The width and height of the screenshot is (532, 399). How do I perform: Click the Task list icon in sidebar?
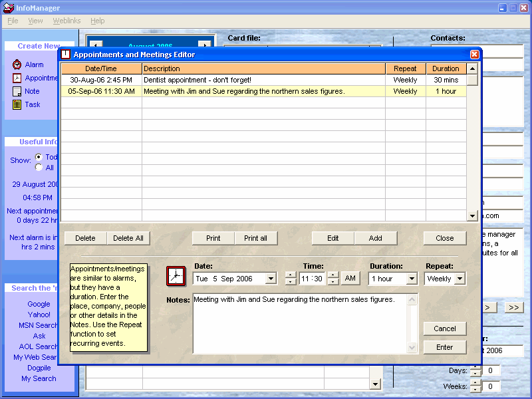(x=17, y=104)
